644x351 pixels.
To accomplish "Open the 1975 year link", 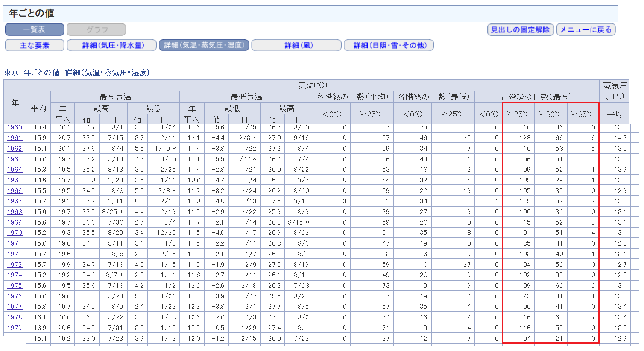I will pos(15,285).
